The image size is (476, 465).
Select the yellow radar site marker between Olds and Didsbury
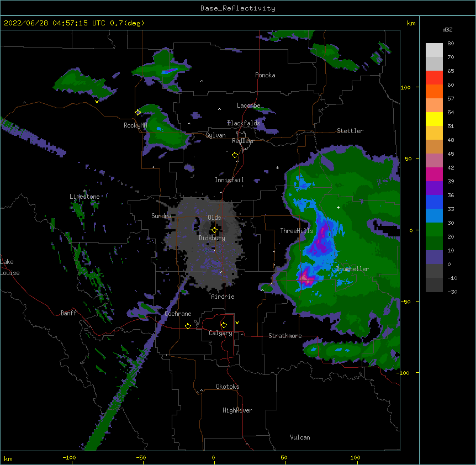click(214, 230)
